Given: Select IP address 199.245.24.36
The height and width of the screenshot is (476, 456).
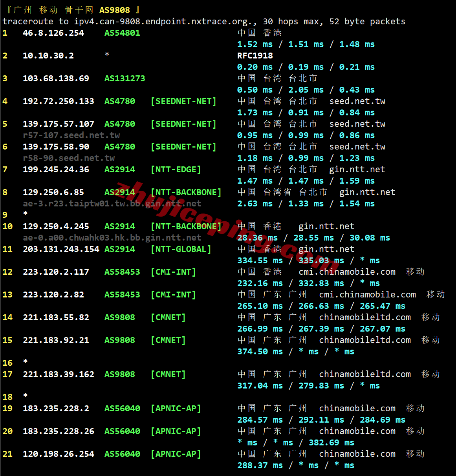Looking at the screenshot, I should [x=56, y=170].
